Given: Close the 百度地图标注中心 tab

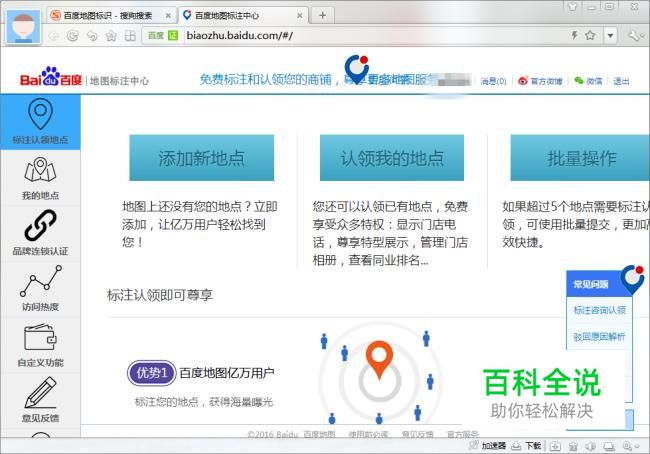Looking at the screenshot, I should [300, 16].
